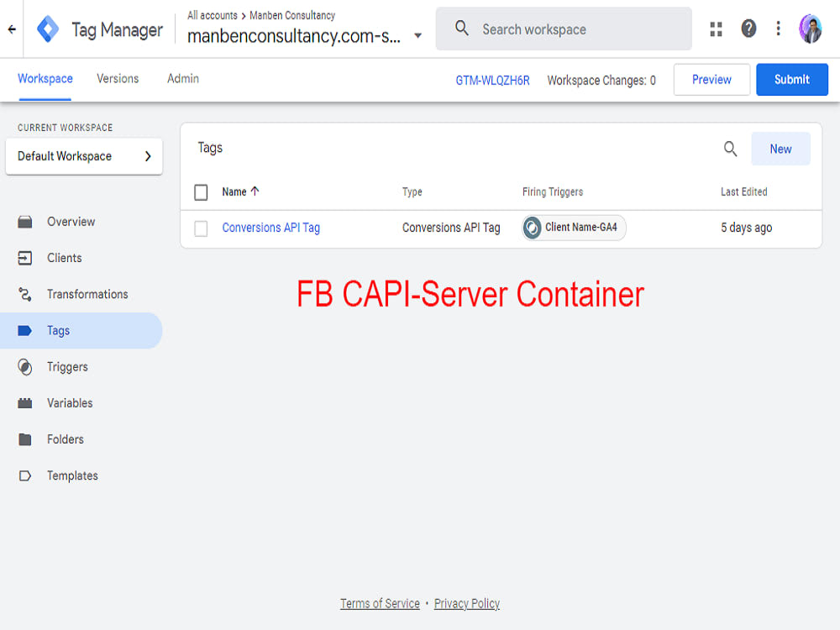Open the Overview section icon
The width and height of the screenshot is (840, 630).
click(24, 222)
